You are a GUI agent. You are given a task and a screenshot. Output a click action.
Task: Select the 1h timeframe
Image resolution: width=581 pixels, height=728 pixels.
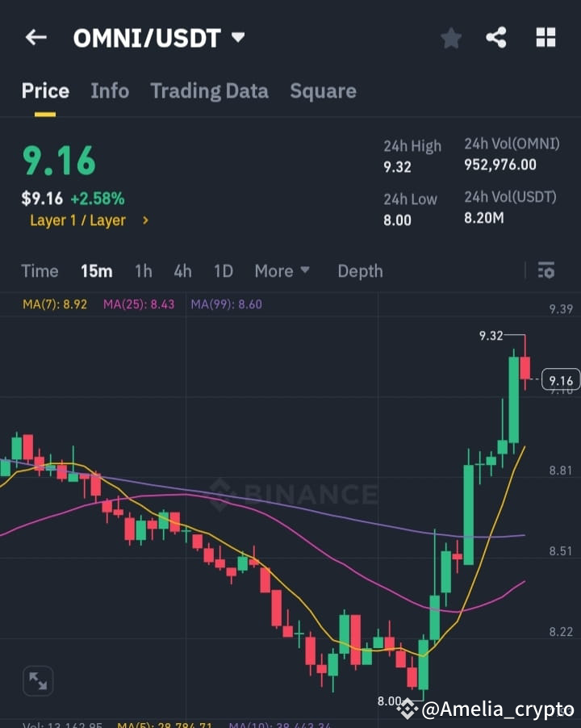tap(143, 271)
